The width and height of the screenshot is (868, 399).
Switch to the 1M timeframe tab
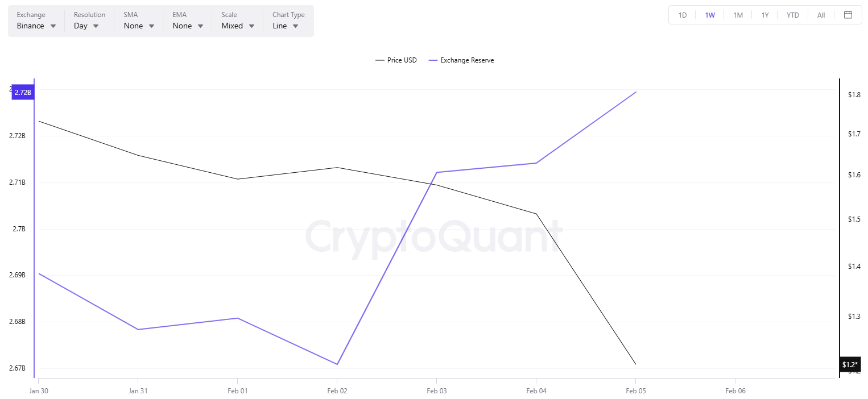click(x=738, y=15)
